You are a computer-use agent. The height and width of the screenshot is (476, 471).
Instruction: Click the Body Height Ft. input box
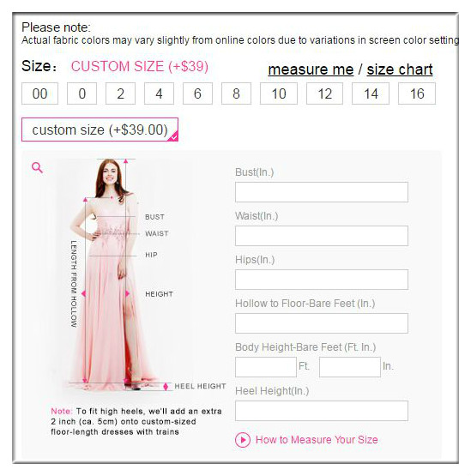[266, 367]
